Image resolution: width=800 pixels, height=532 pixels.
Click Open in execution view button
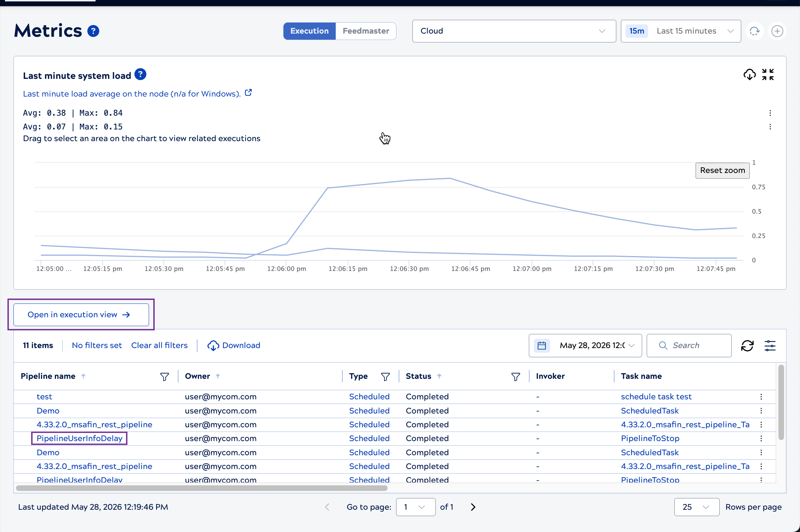coord(81,315)
